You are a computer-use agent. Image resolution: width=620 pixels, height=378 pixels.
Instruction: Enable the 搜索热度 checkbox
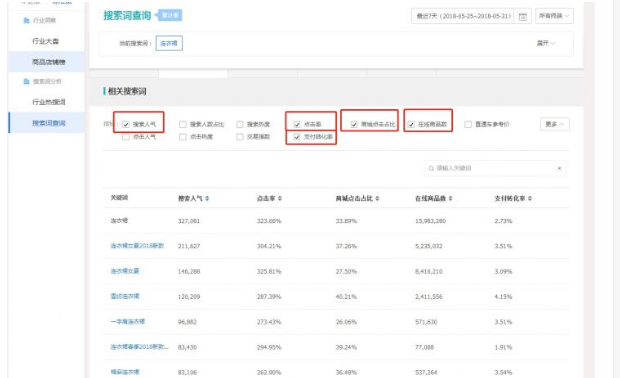pyautogui.click(x=240, y=124)
